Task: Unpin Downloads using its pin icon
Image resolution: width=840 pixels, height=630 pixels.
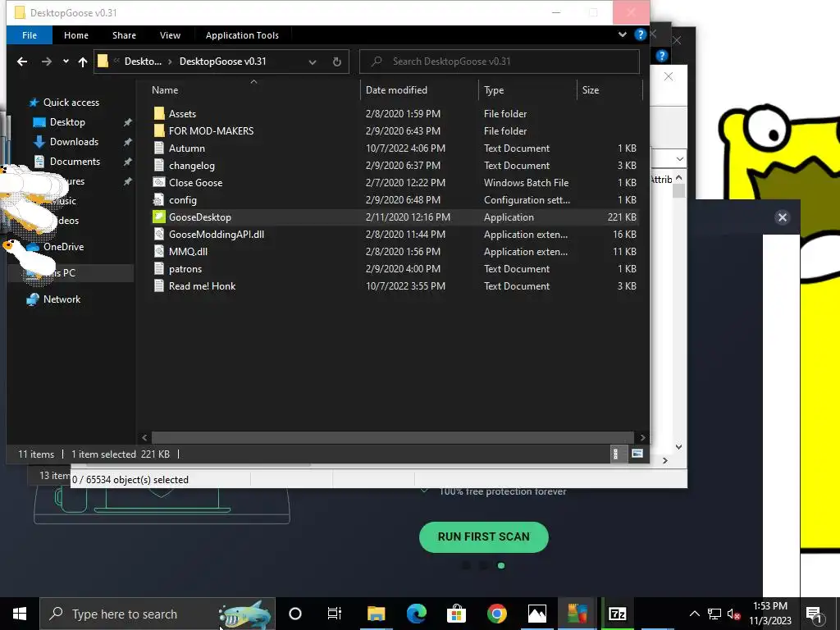Action: click(127, 142)
